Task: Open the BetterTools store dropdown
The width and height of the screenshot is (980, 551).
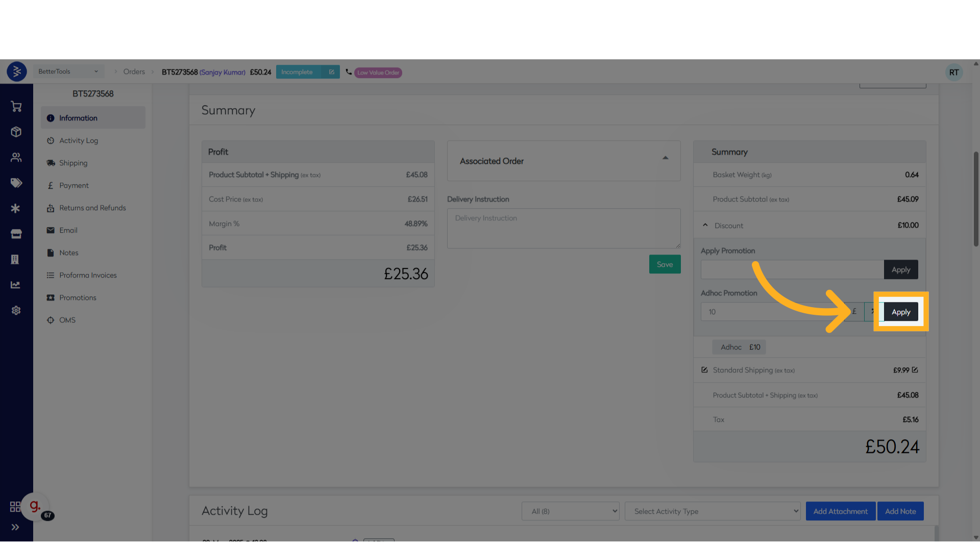Action: tap(68, 71)
